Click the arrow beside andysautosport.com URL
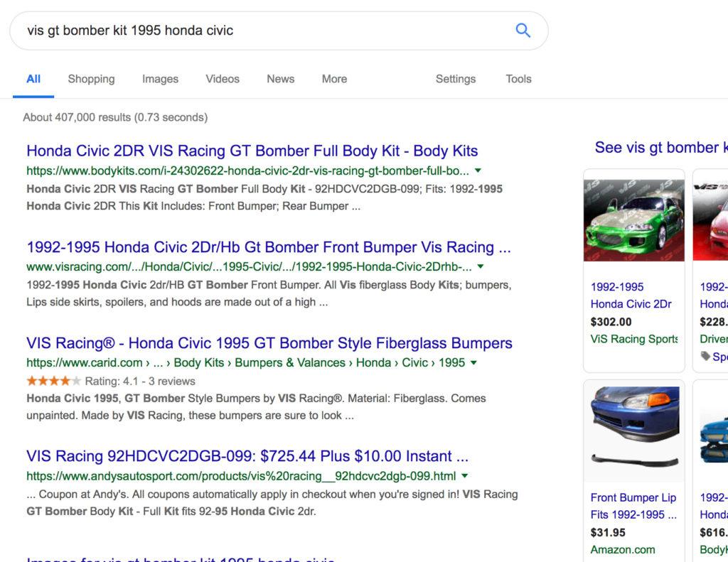This screenshot has height=562, width=728. (464, 476)
